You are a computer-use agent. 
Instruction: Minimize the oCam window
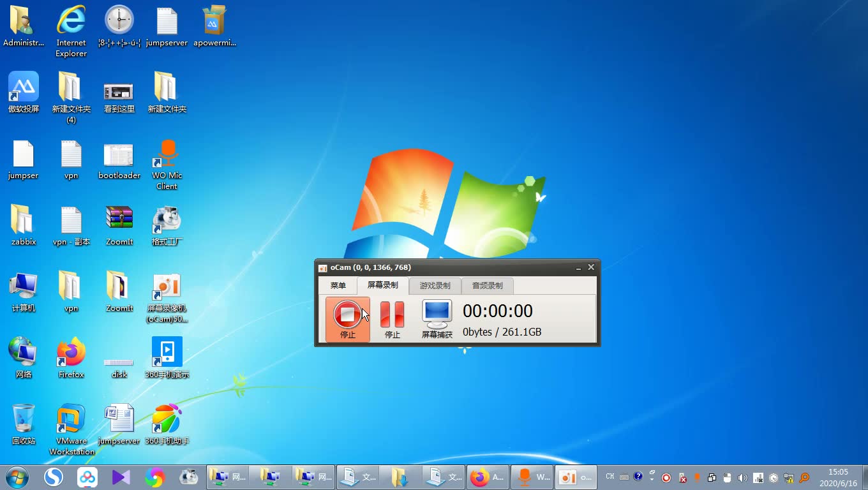[x=578, y=268]
